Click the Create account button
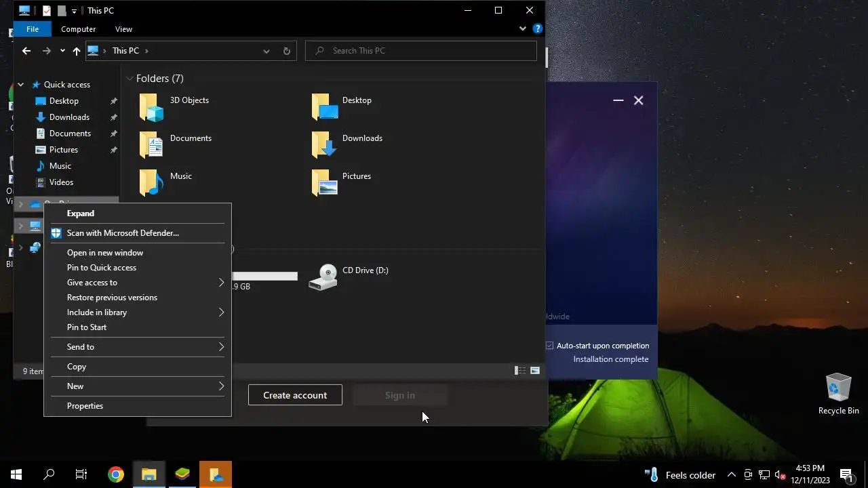 tap(295, 395)
